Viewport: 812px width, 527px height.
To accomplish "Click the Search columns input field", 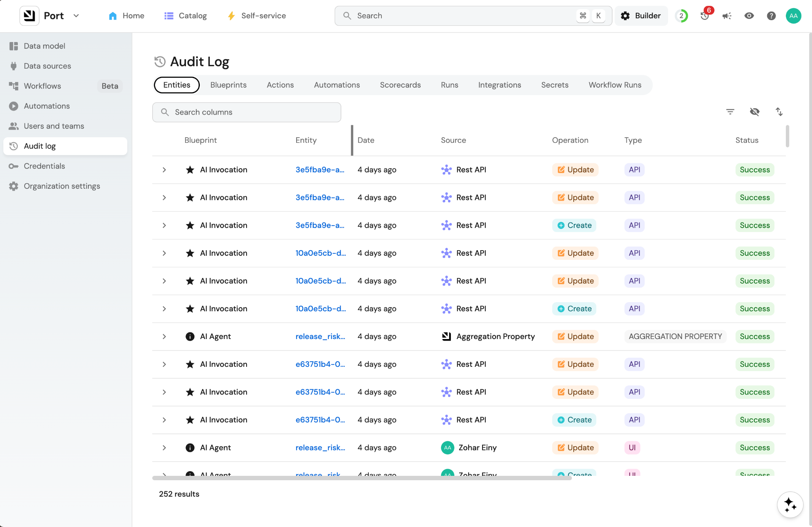I will click(x=247, y=112).
